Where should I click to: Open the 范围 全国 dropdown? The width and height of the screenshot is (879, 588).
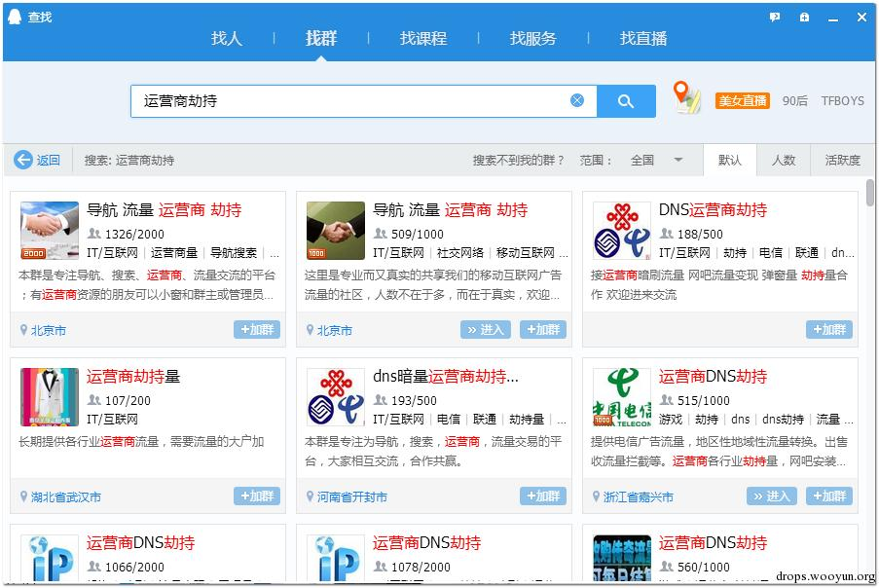coord(656,161)
